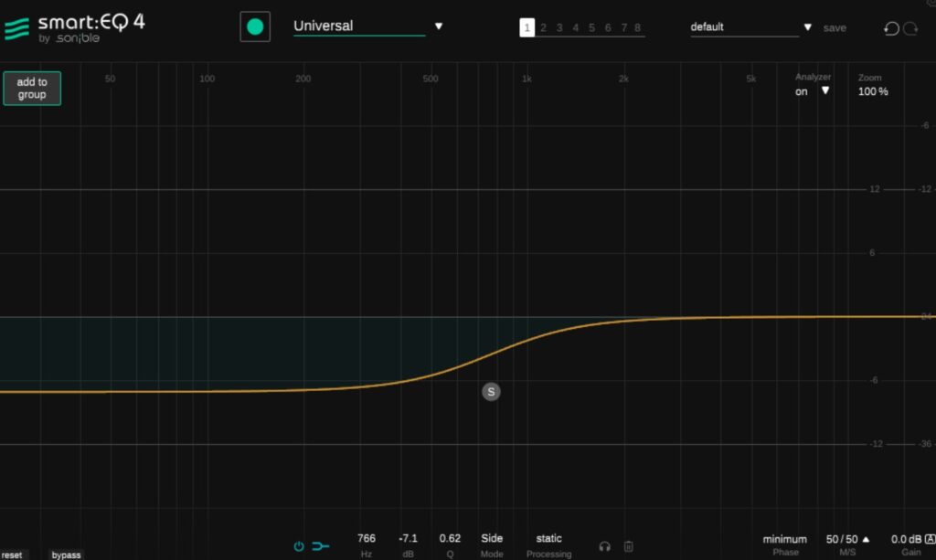936x560 pixels.
Task: Delete the band using trash icon
Action: coord(628,546)
